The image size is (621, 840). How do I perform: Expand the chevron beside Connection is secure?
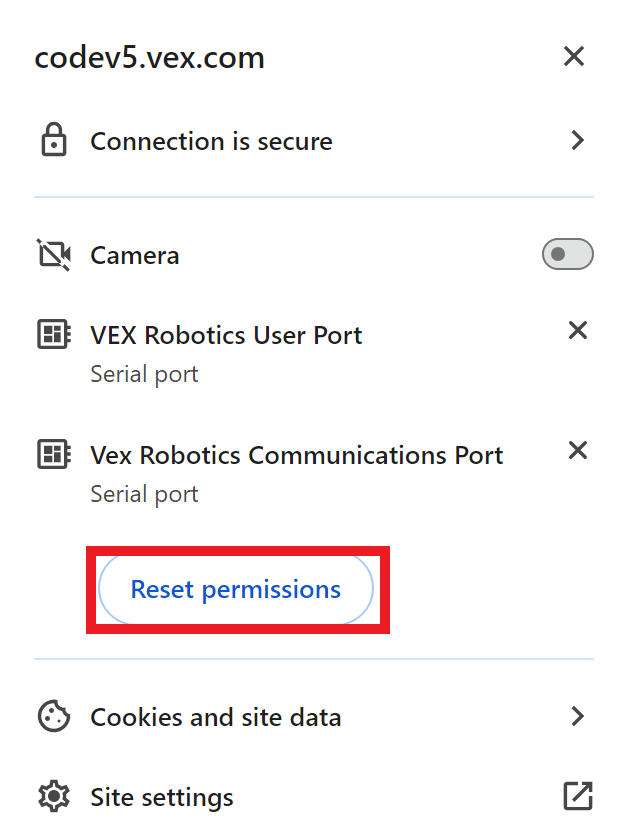[577, 141]
